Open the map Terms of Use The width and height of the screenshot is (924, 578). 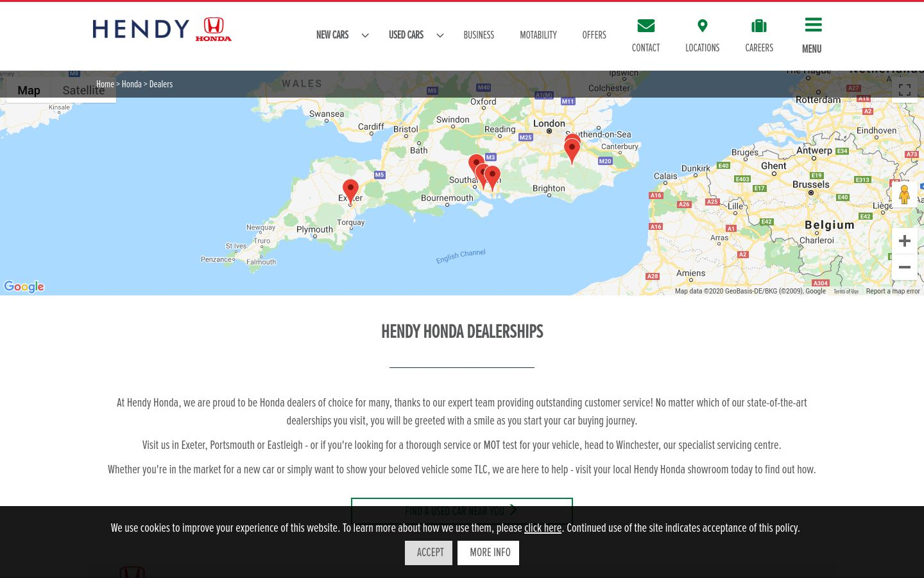[846, 292]
